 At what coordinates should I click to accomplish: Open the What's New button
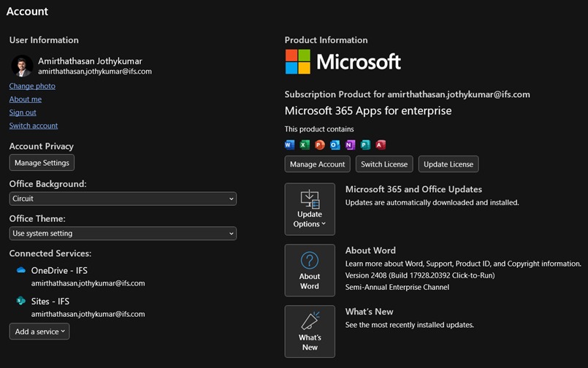(x=310, y=331)
